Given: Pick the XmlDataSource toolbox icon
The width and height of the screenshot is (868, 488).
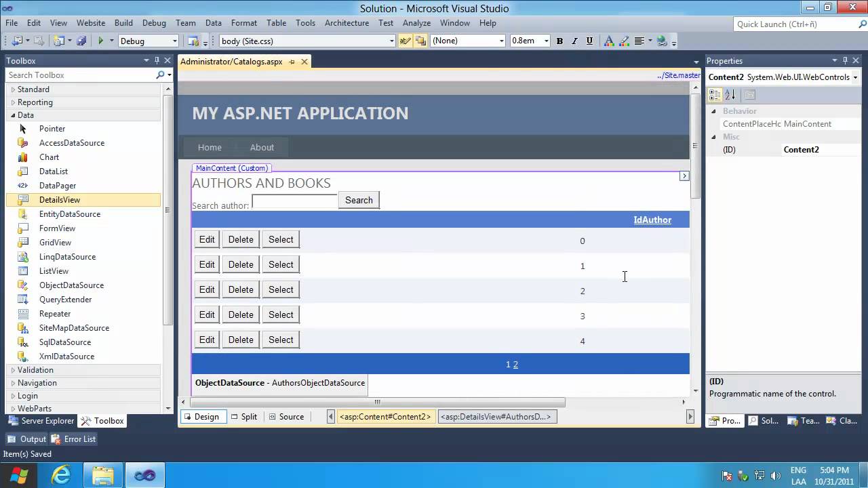Looking at the screenshot, I should (x=23, y=357).
